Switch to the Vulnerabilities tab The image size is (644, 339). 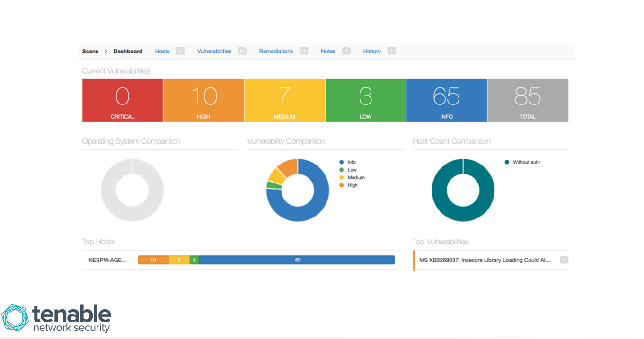[x=214, y=51]
